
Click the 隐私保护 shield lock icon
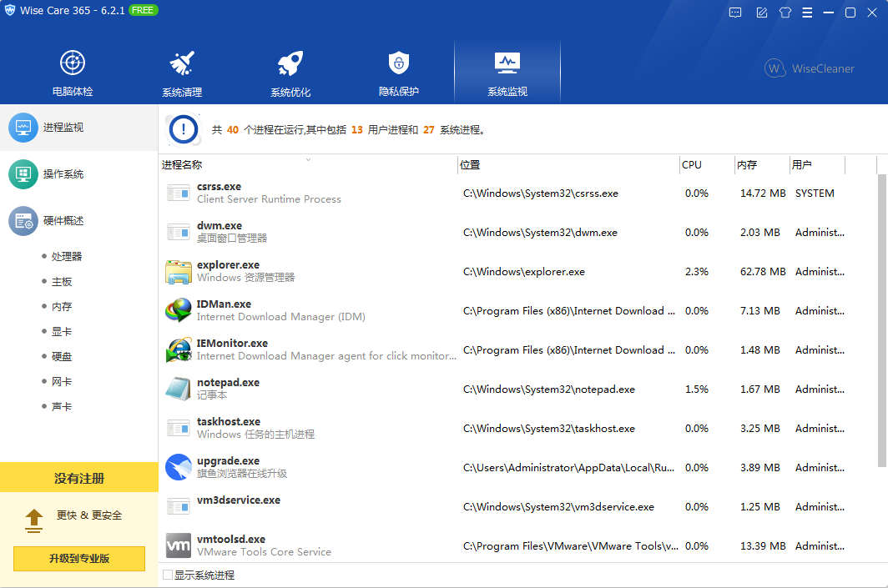[x=398, y=63]
